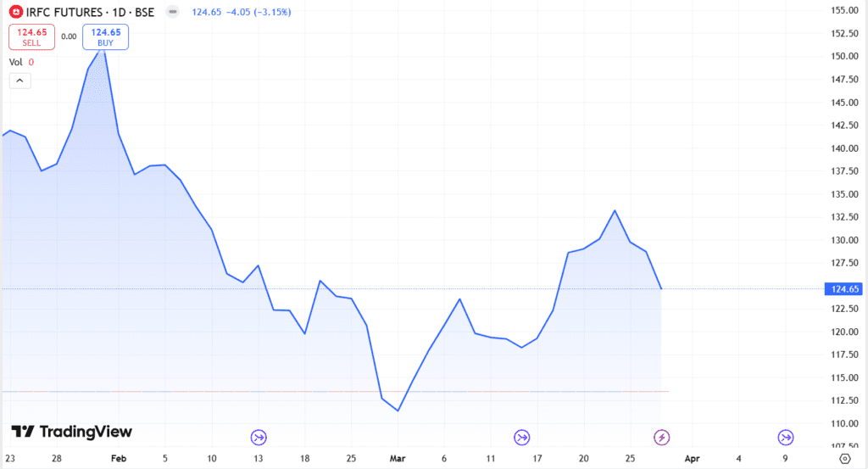Screen dimensions: 868x469
Task: Collapse the indicator legend with the caret
Action: pyautogui.click(x=20, y=81)
